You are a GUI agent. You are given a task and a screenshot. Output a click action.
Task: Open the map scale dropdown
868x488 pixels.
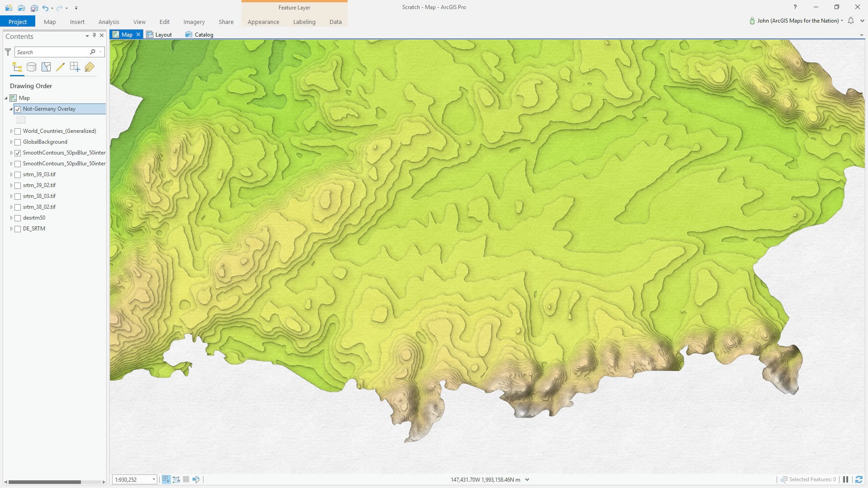click(154, 479)
